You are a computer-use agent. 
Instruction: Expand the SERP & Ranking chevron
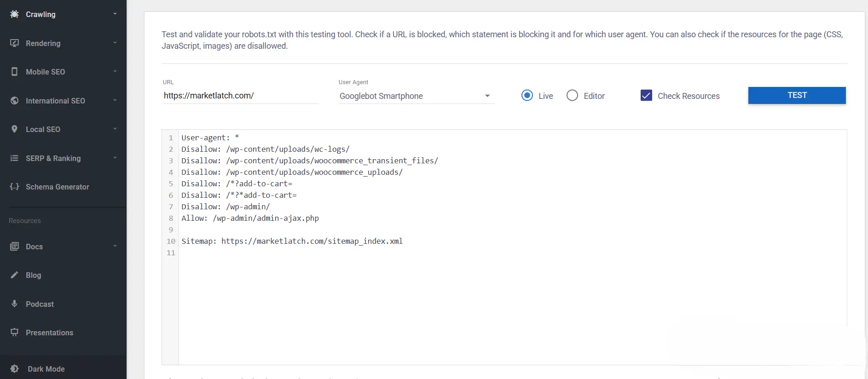click(115, 158)
